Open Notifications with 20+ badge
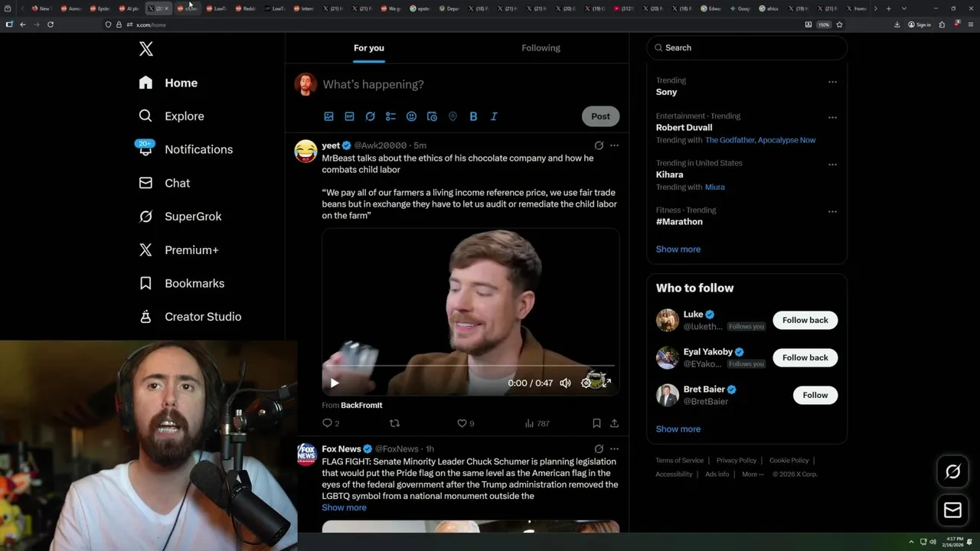This screenshot has width=980, height=551. (x=185, y=149)
